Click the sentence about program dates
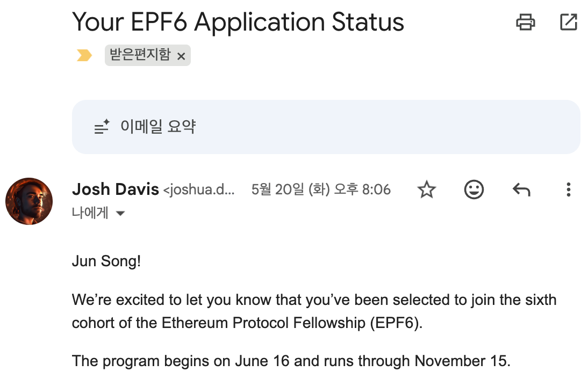The width and height of the screenshot is (588, 379). click(291, 361)
